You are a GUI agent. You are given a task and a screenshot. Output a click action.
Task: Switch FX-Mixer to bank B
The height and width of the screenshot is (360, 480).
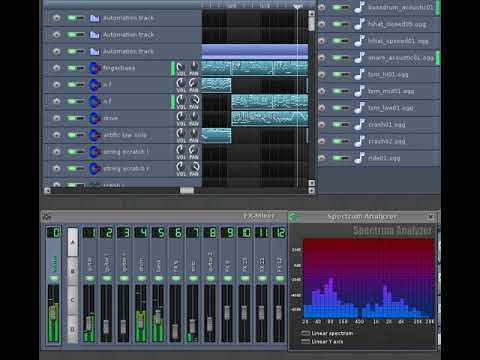73,271
